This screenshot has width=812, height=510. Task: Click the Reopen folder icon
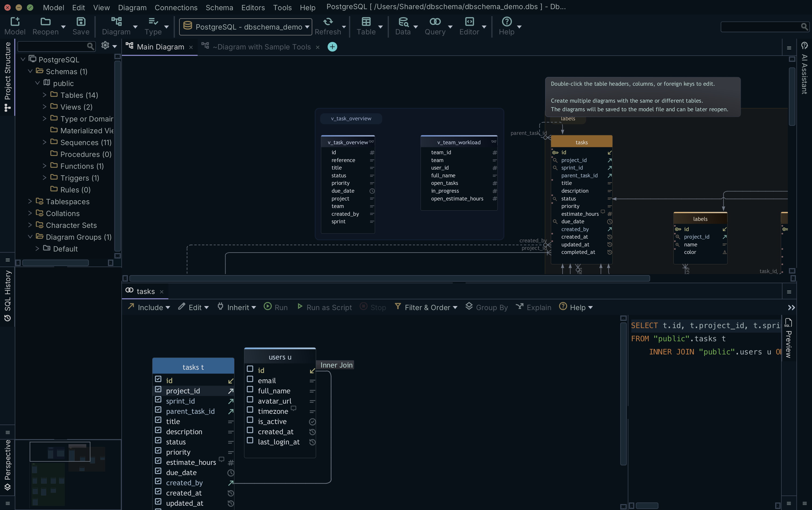45,21
